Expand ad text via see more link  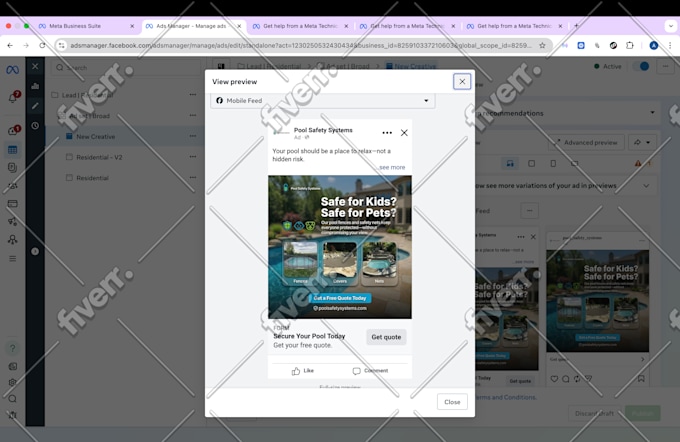[x=392, y=167]
